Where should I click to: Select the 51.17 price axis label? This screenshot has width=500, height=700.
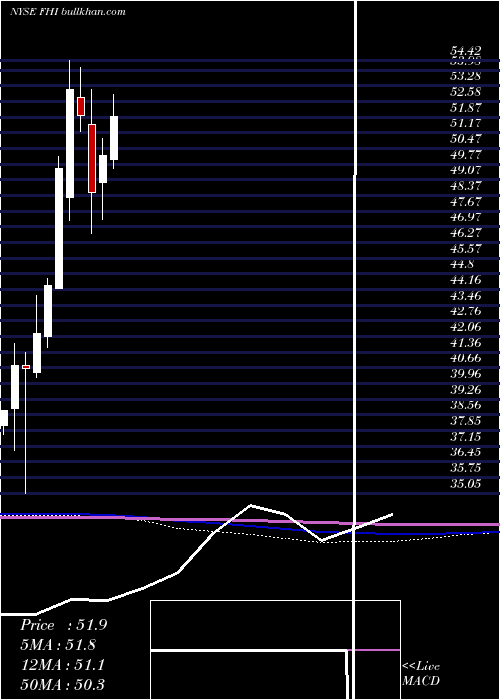466,123
